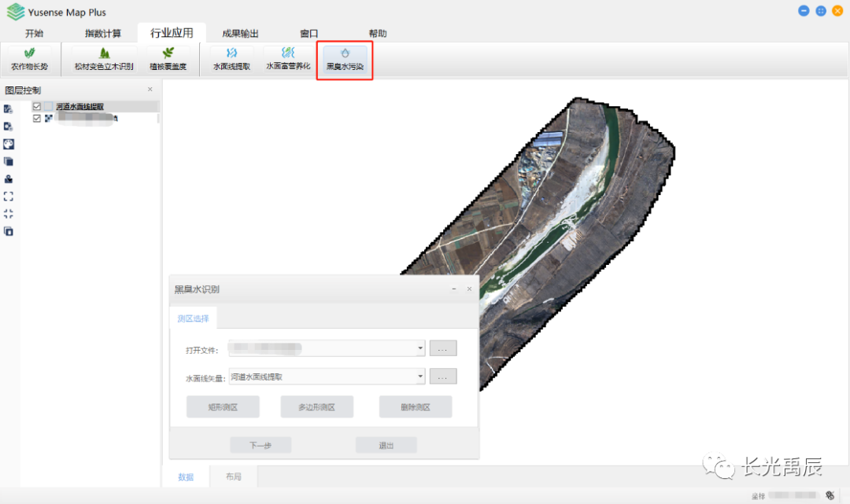
Task: Minimize the 黑臭水识别 dialog
Action: click(x=453, y=289)
